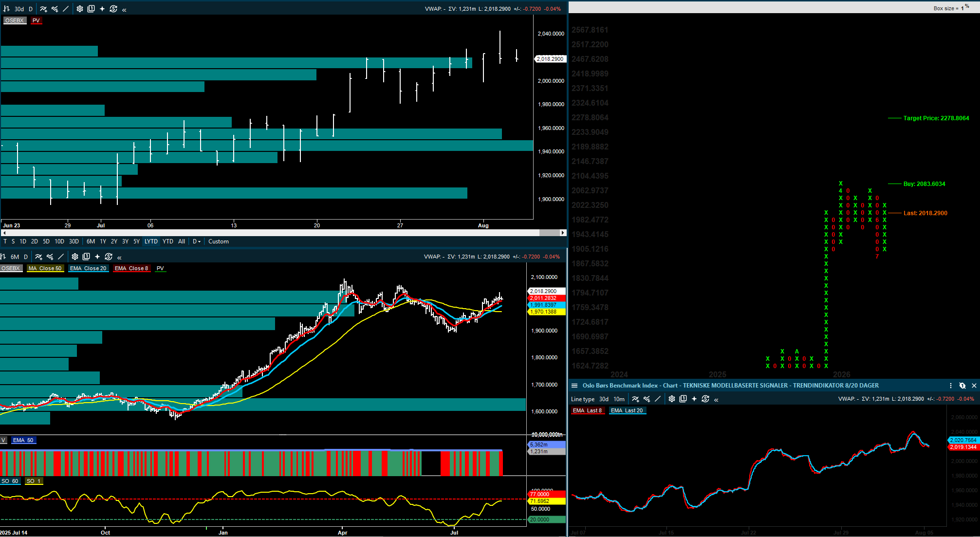Click the search icon in the Oslo Børs Benchmark Index title bar

[x=962, y=386]
